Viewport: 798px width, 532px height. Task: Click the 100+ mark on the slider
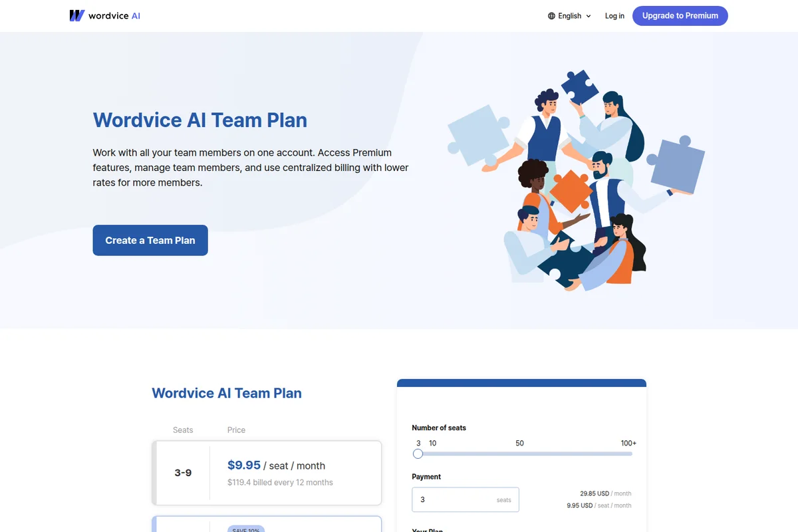[x=627, y=443]
